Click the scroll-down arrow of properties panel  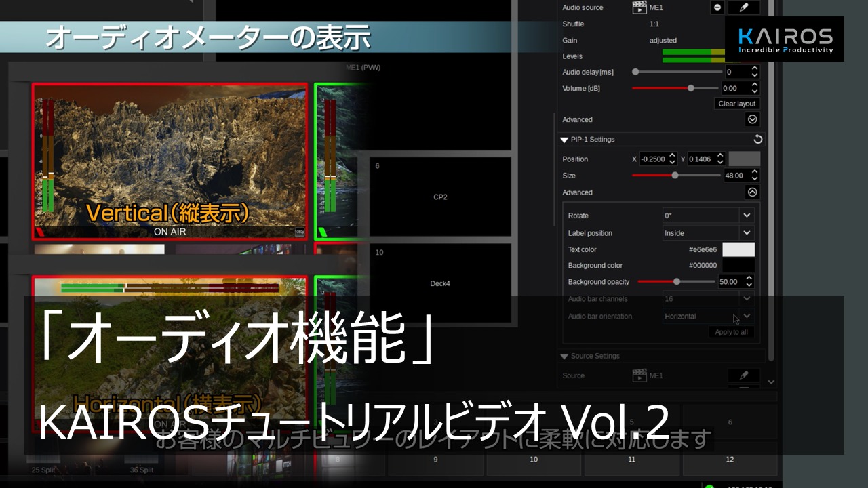tap(770, 382)
